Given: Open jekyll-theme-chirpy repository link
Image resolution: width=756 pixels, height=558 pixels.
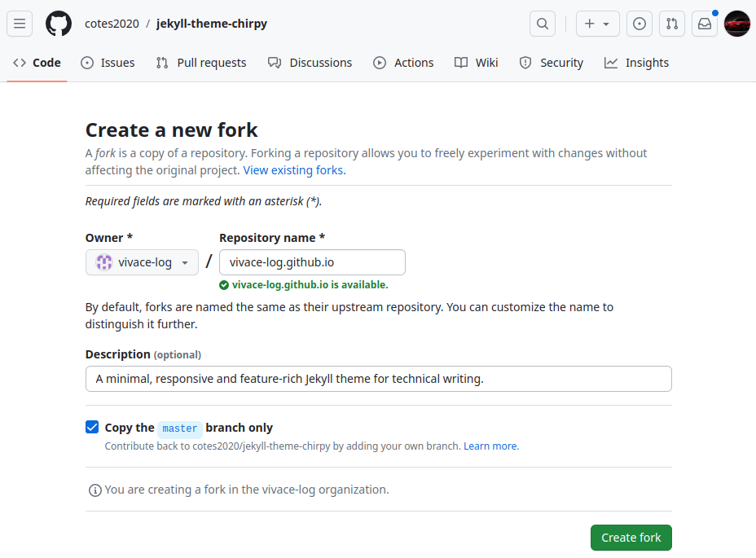Looking at the screenshot, I should (x=212, y=24).
